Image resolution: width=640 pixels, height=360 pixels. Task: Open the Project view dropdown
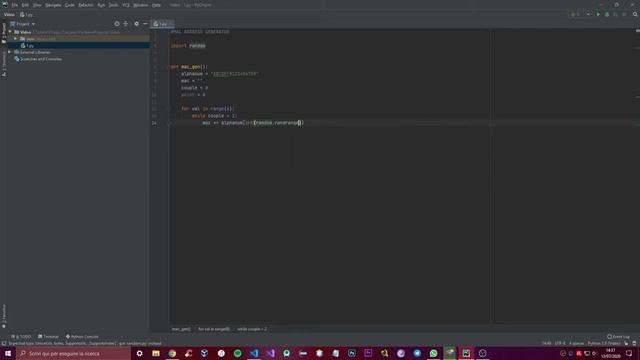click(23, 24)
